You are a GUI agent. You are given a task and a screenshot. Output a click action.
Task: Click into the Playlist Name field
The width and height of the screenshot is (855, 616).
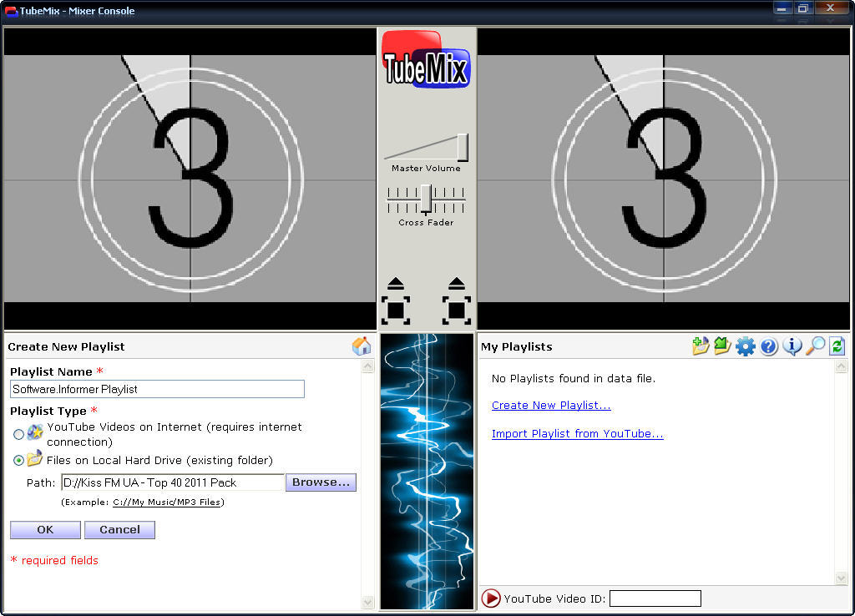pyautogui.click(x=157, y=389)
